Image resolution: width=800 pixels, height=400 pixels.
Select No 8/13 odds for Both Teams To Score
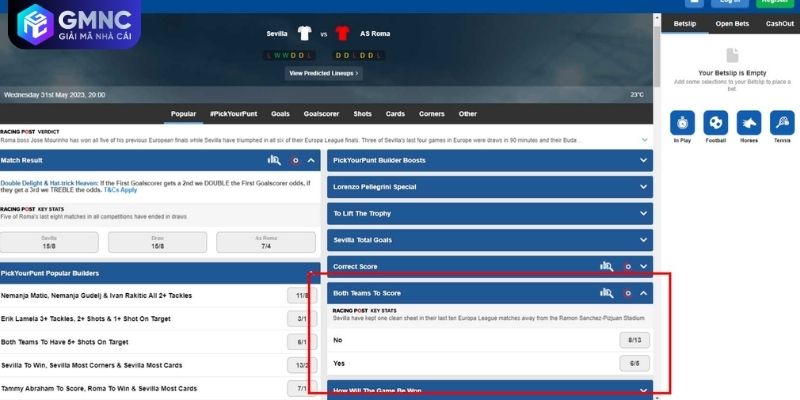634,340
